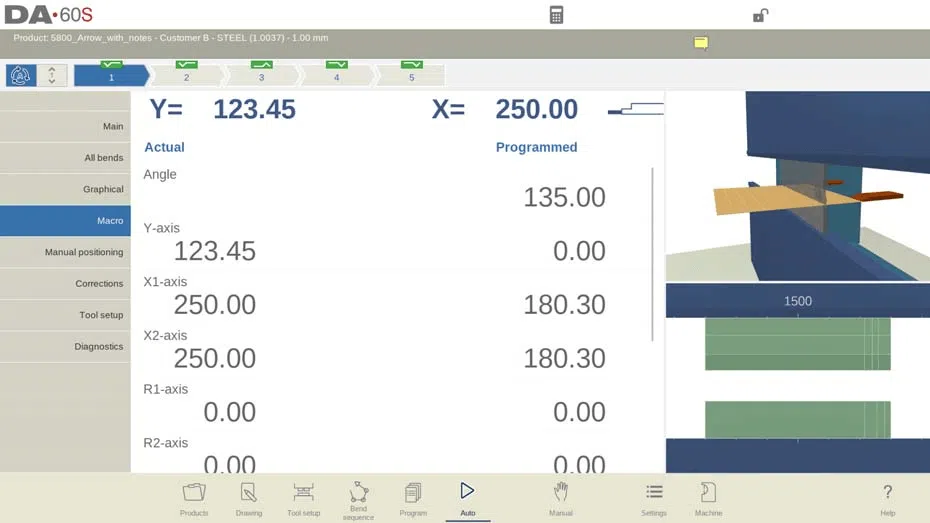Viewport: 930px width, 523px height.
Task: Select bend step 1
Action: (x=111, y=75)
